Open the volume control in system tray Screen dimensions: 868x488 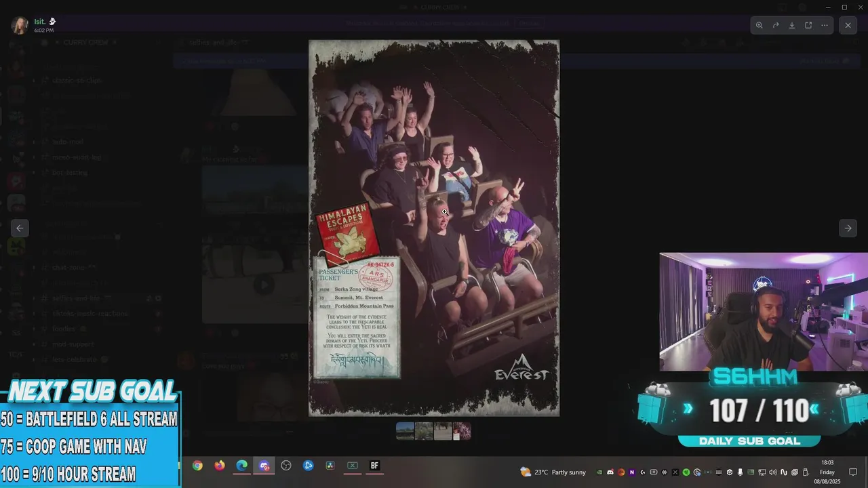tap(773, 472)
